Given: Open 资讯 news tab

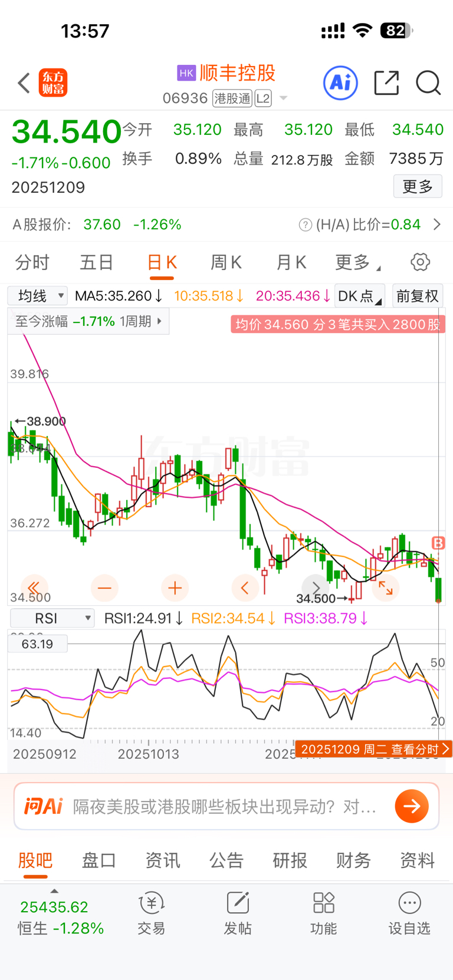Looking at the screenshot, I should tap(163, 861).
